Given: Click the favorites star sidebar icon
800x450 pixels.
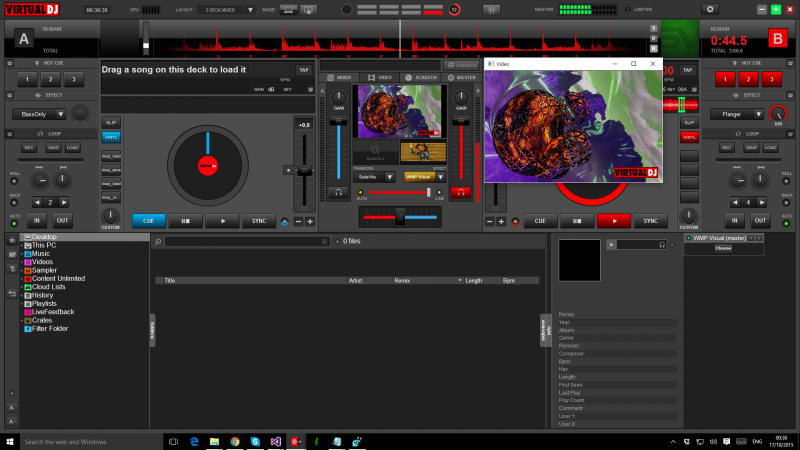Looking at the screenshot, I should 12,240.
